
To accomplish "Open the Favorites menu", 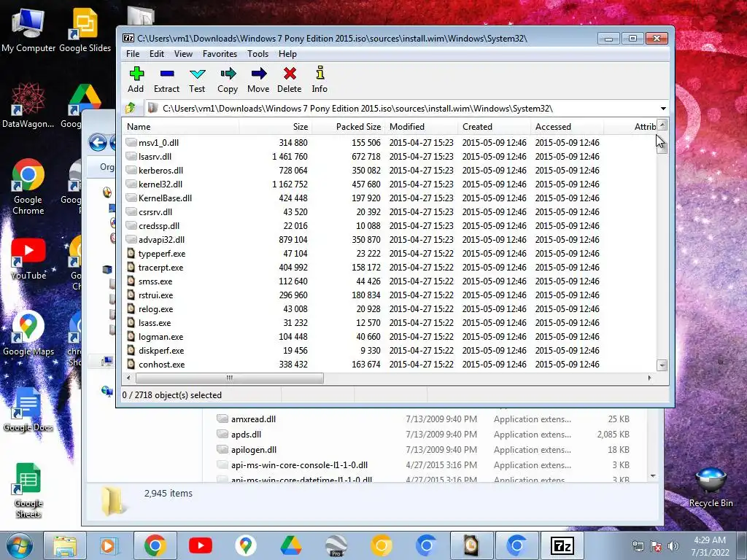I will click(220, 54).
